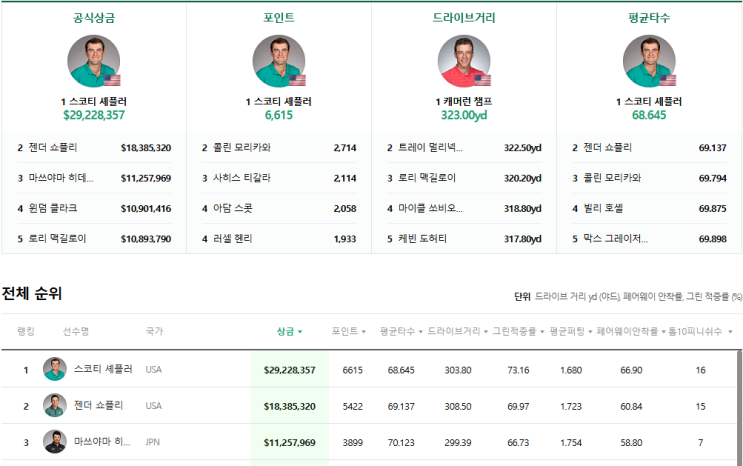Click 마쓰야마 avatar in the ranking table
743x466 pixels.
[54, 442]
